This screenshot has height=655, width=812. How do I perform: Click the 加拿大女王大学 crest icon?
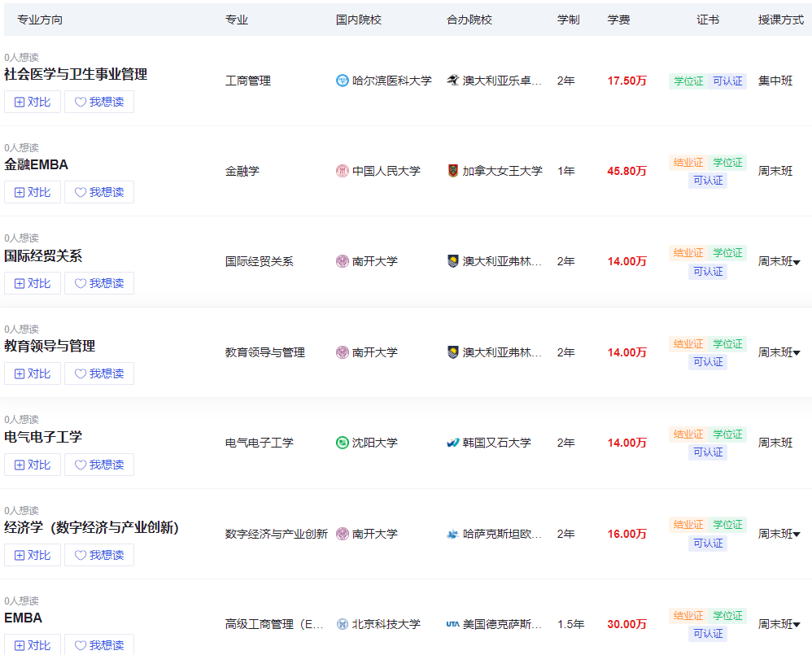[452, 171]
